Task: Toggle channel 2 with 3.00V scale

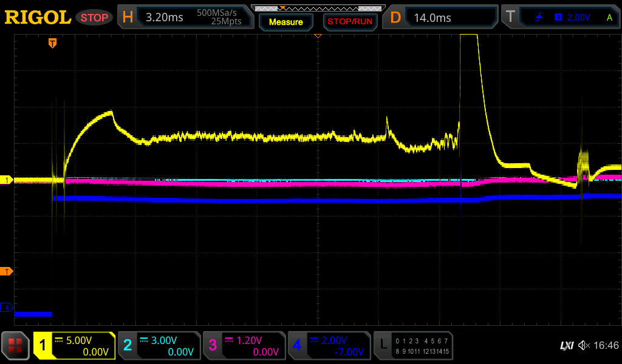Action: (x=159, y=346)
